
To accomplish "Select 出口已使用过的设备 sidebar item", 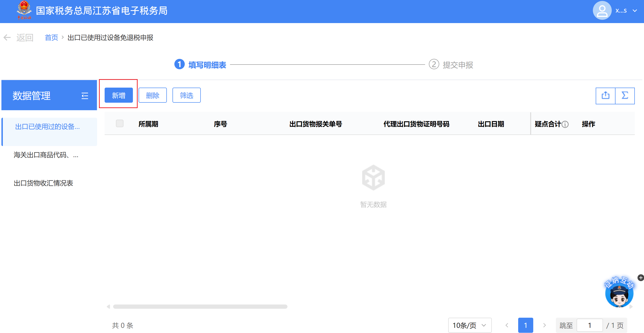I will 48,127.
